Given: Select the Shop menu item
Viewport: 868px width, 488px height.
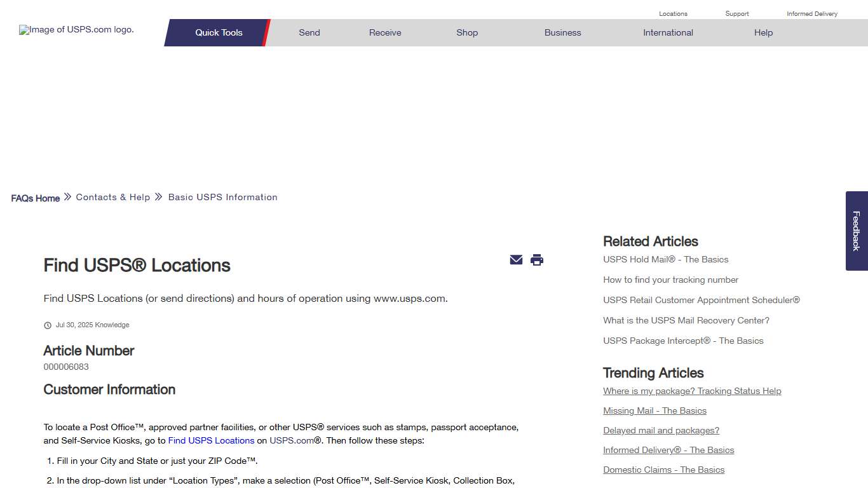Looking at the screenshot, I should pos(467,32).
